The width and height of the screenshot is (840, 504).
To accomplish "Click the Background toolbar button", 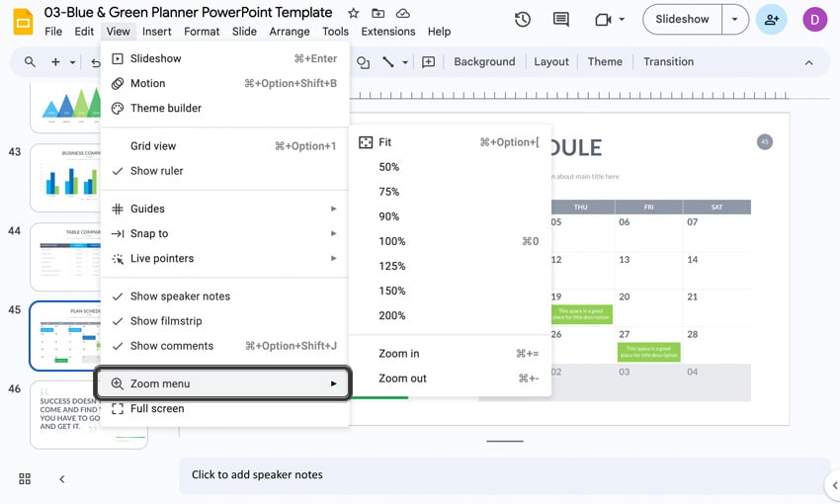I will 484,62.
